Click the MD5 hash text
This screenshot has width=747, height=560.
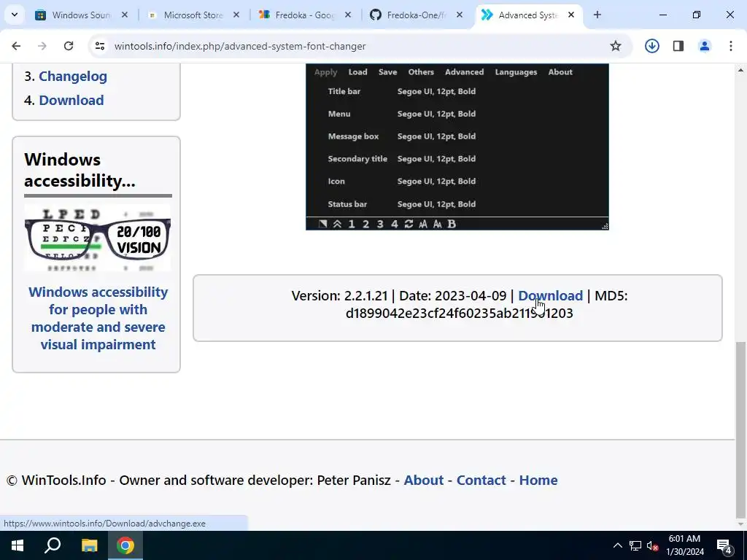[460, 314]
